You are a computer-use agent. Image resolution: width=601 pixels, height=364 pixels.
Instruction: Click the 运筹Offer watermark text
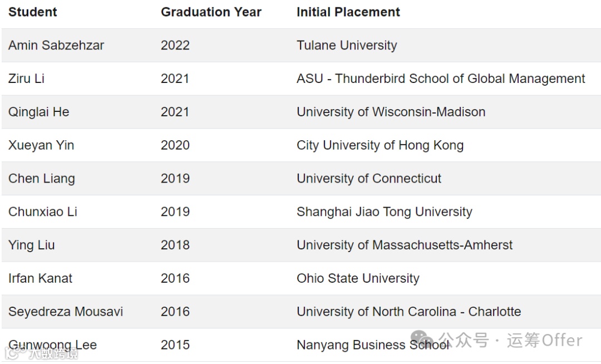coord(544,340)
